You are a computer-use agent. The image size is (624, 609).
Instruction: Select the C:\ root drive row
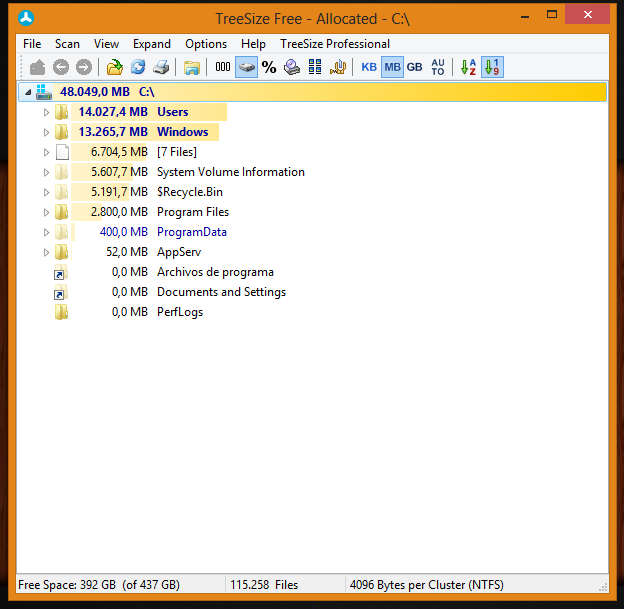(x=148, y=92)
